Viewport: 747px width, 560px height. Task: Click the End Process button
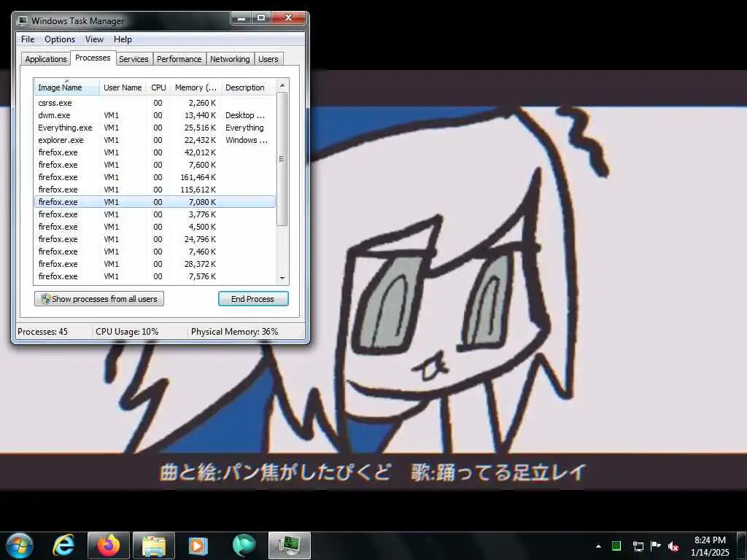253,299
